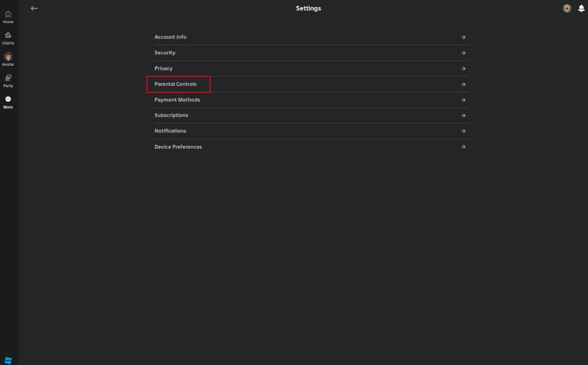
Task: Expand the Privacy section arrow
Action: click(463, 68)
